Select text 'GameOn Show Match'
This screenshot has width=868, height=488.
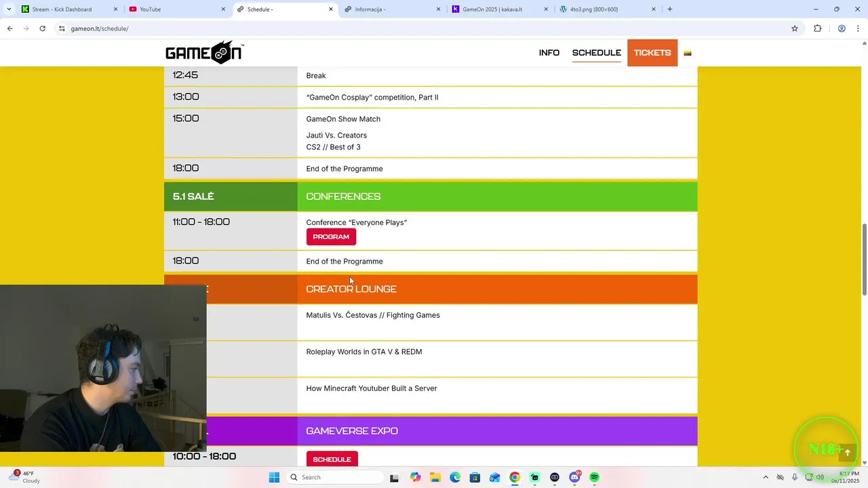pos(343,119)
